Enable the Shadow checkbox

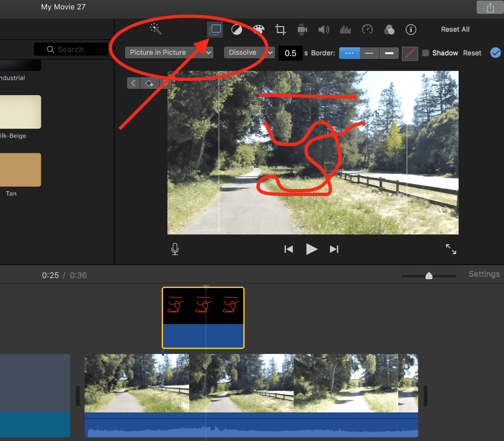[x=425, y=53]
